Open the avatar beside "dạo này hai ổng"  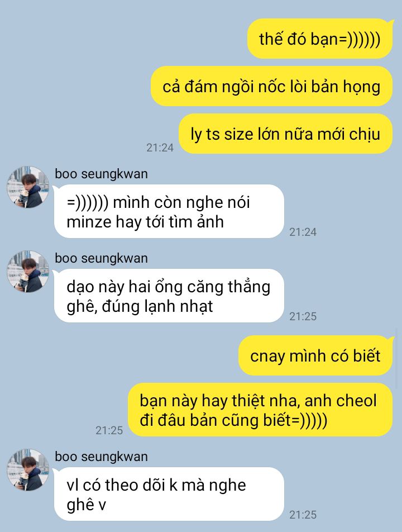coord(28,272)
